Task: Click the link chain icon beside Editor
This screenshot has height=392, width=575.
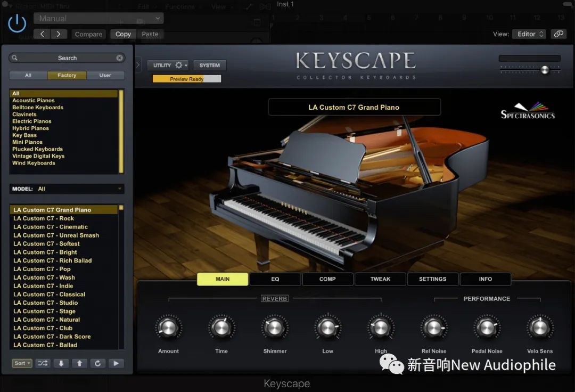Action: [x=558, y=34]
